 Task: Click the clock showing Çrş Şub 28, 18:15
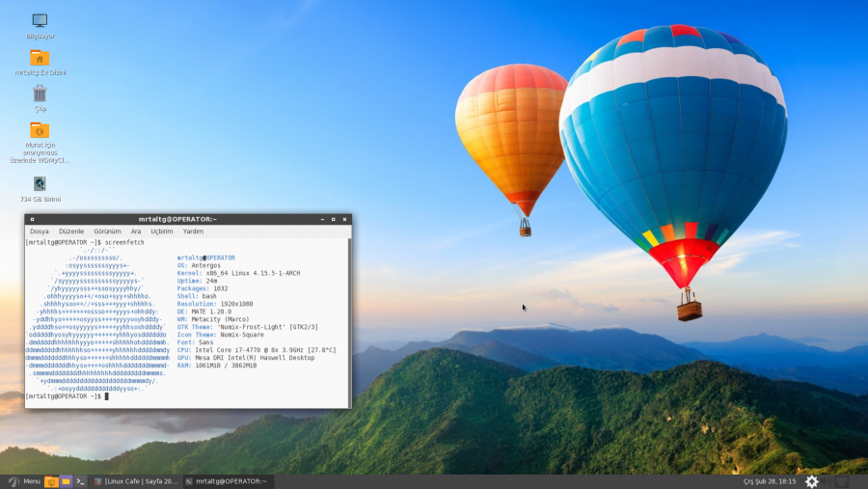pyautogui.click(x=769, y=481)
